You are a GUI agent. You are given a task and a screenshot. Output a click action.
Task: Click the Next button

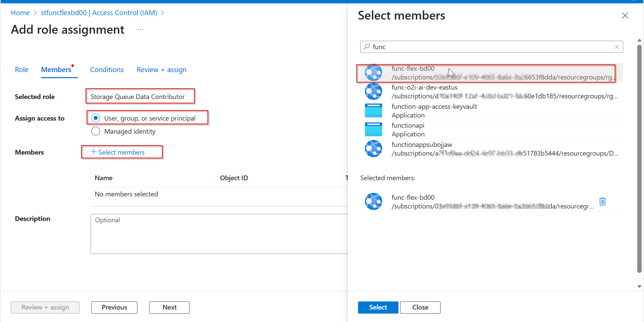(169, 307)
